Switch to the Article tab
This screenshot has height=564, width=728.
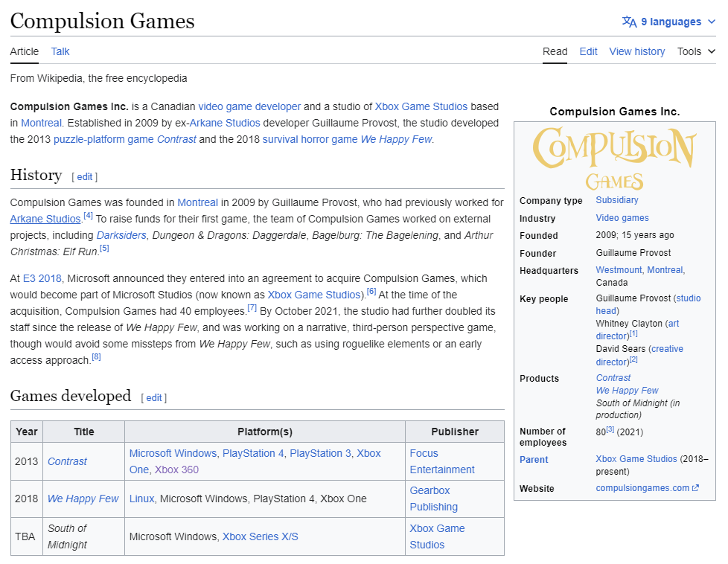pyautogui.click(x=25, y=51)
